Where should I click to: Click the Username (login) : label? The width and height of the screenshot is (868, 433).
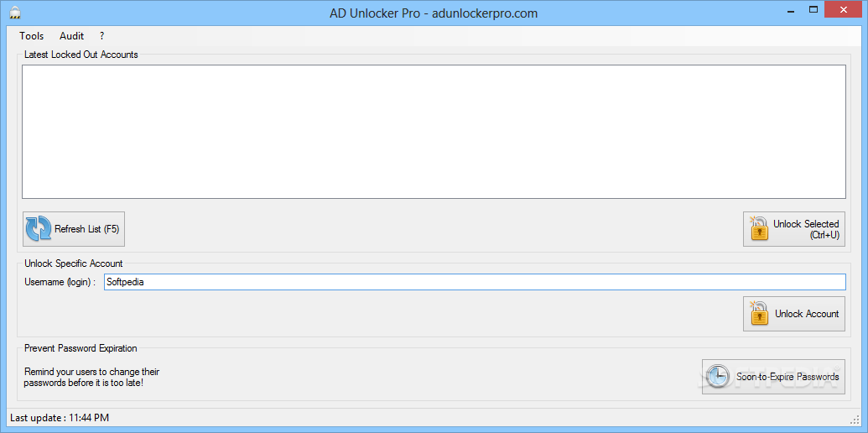tap(60, 282)
